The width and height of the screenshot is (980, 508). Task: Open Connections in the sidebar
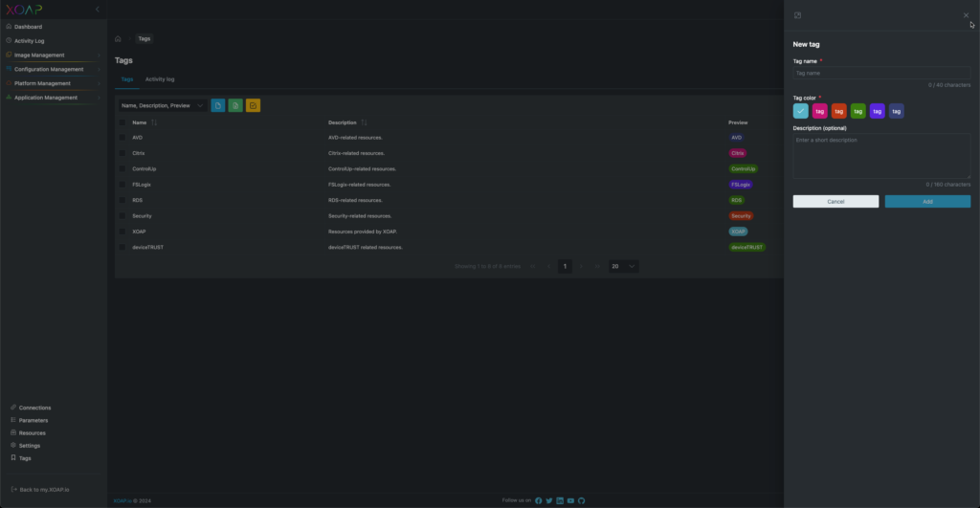(34, 408)
